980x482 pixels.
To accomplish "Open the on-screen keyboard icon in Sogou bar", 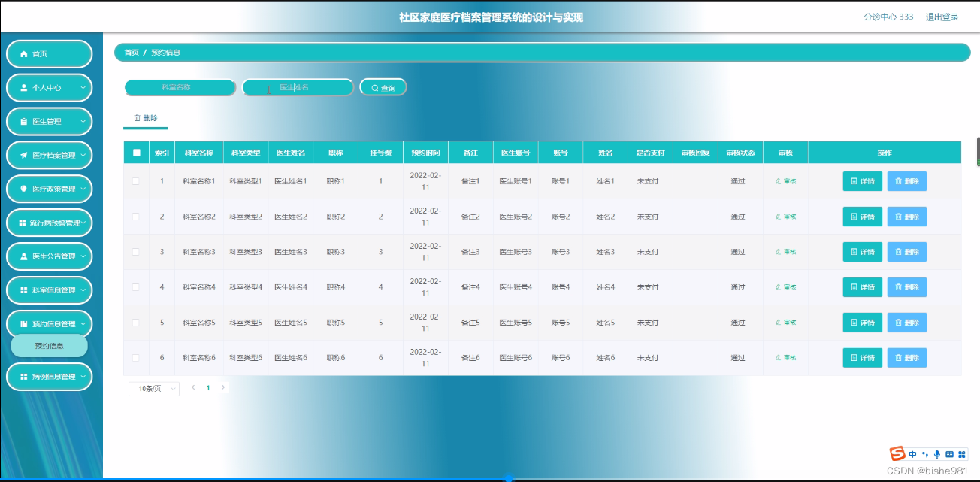I will pos(950,454).
